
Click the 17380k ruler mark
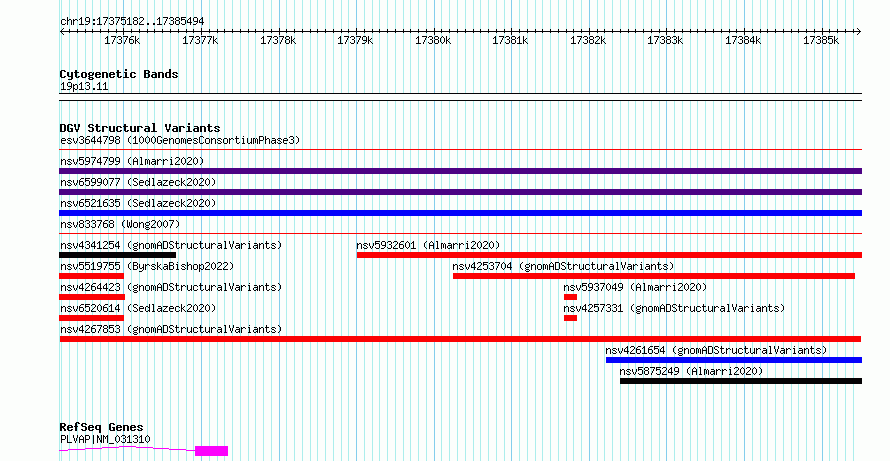(x=433, y=40)
